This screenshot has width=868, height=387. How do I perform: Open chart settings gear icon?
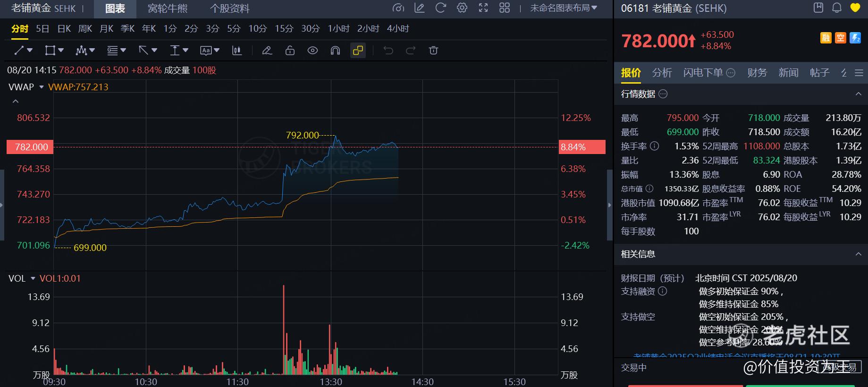tap(462, 8)
